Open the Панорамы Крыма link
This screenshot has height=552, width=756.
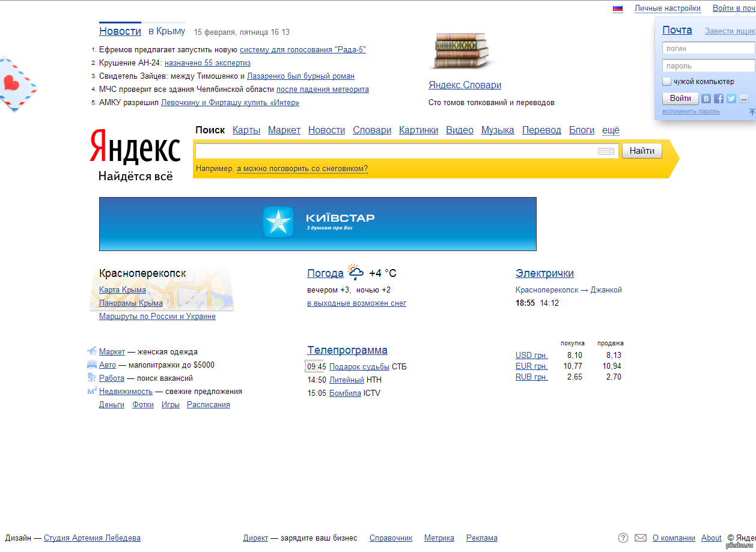[131, 303]
